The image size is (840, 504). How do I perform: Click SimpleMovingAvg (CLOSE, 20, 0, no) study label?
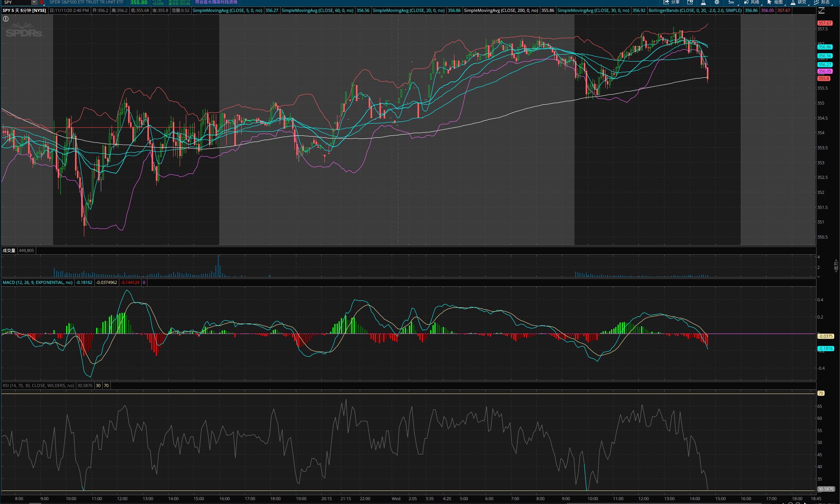coord(409,10)
